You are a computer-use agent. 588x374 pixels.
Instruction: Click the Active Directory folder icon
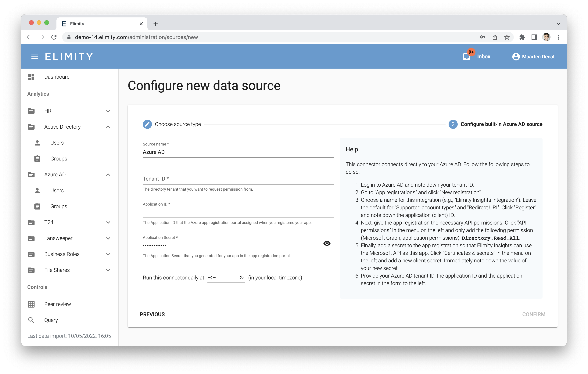(x=31, y=127)
